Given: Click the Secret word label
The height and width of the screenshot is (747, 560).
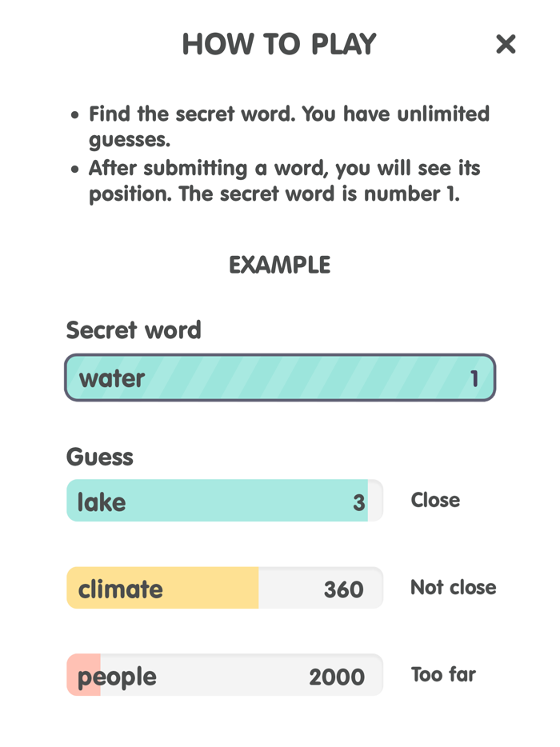Looking at the screenshot, I should (133, 330).
